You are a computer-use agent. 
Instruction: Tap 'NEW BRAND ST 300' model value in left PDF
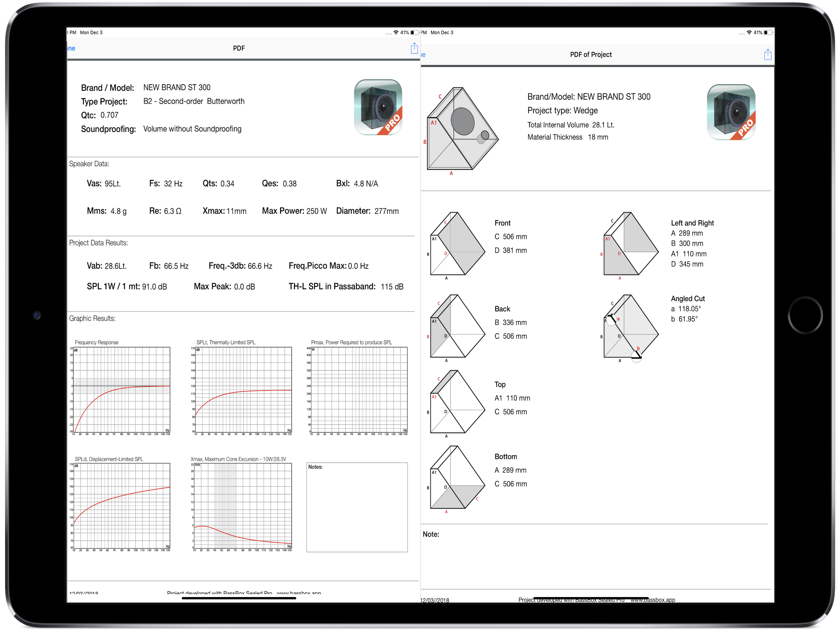click(176, 87)
